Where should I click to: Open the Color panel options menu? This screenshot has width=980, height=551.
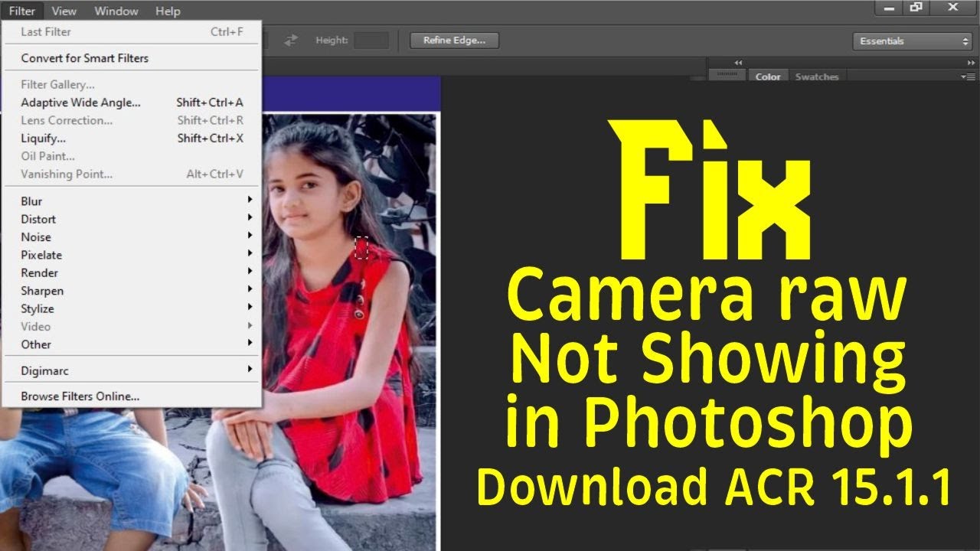point(968,77)
